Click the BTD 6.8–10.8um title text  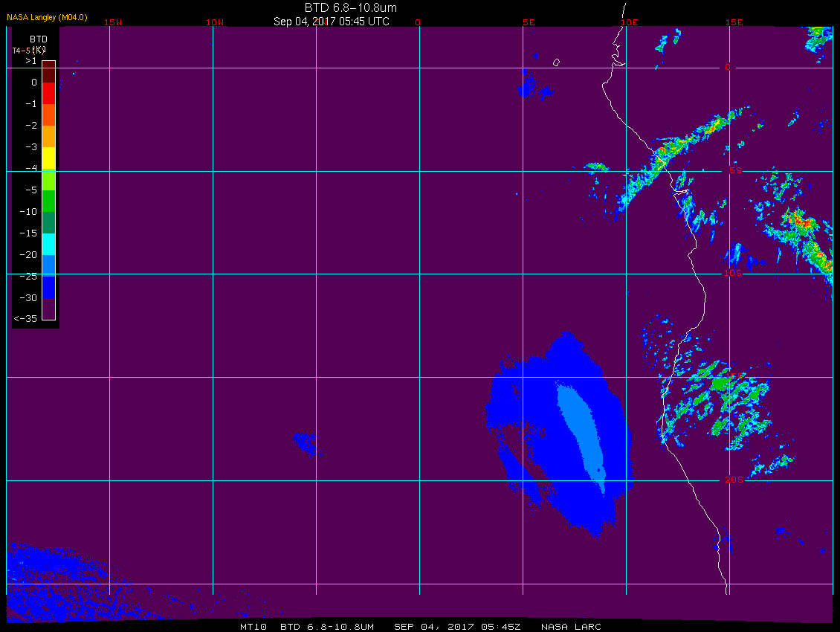350,7
